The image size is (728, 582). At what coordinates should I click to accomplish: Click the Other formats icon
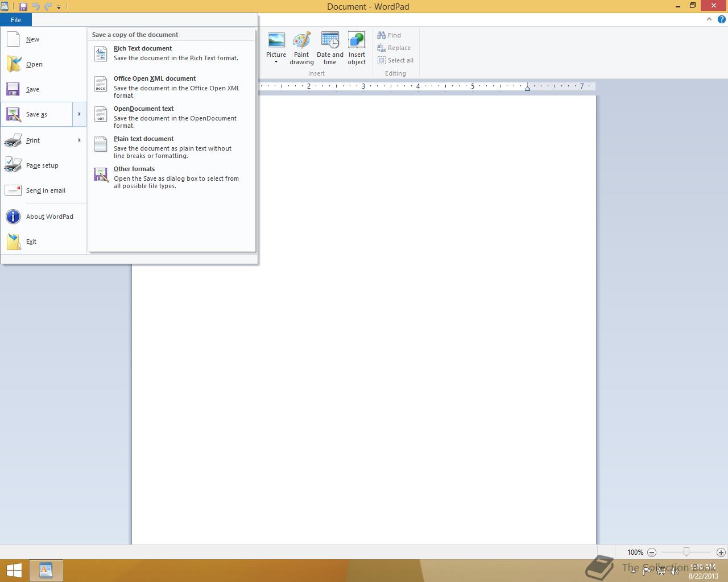point(101,174)
